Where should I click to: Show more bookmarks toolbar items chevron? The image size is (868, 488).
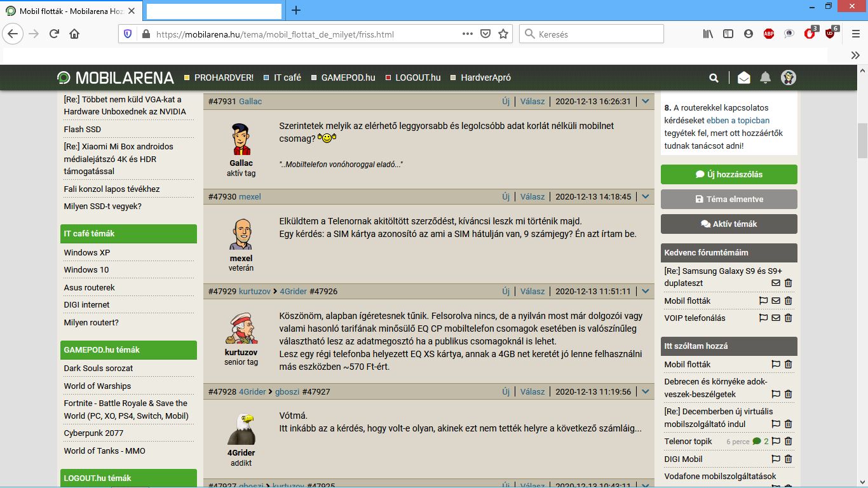point(855,55)
